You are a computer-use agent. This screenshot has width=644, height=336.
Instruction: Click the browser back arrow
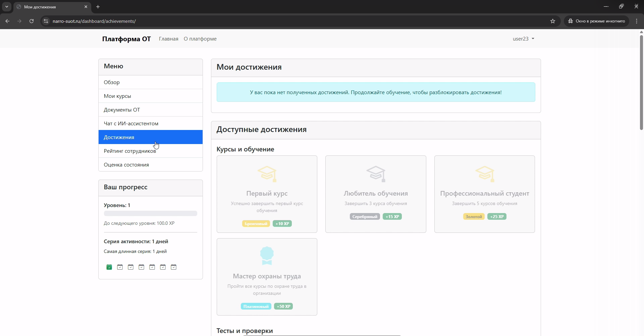point(7,21)
